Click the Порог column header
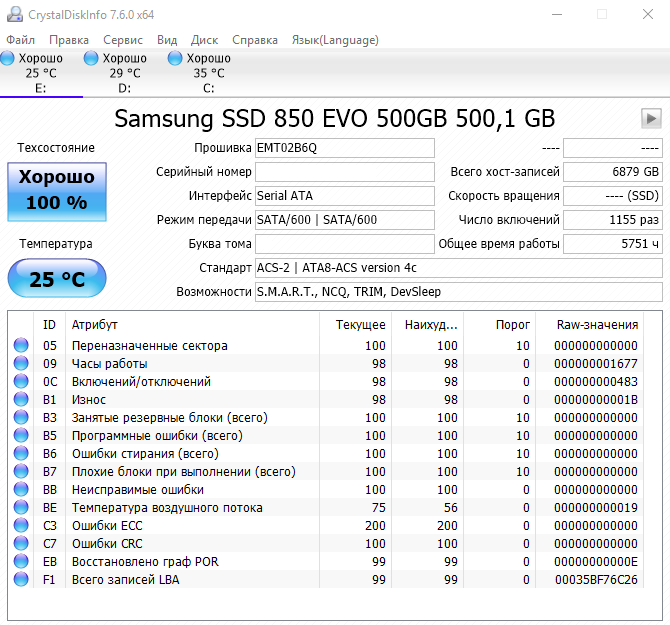Viewport: 670px width, 625px height. (500, 325)
